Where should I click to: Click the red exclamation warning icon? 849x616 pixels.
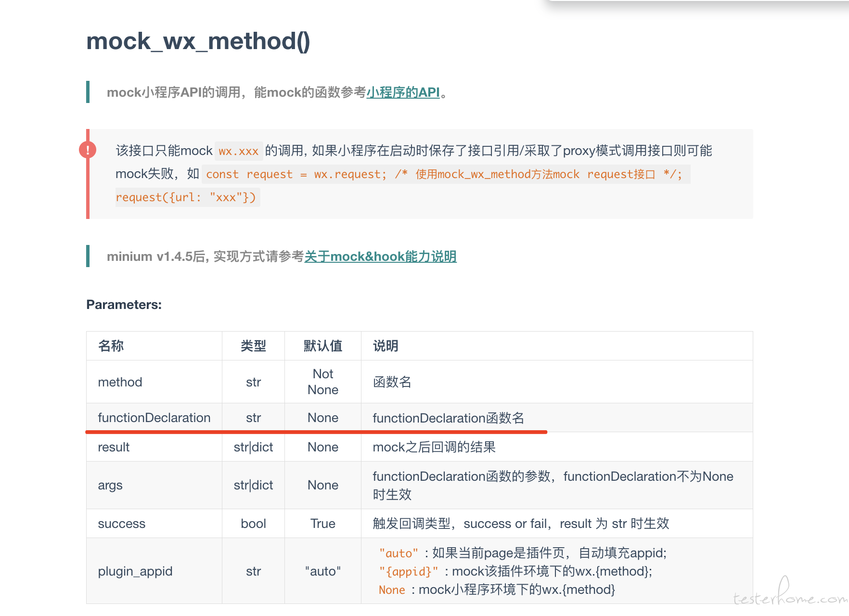click(x=88, y=150)
